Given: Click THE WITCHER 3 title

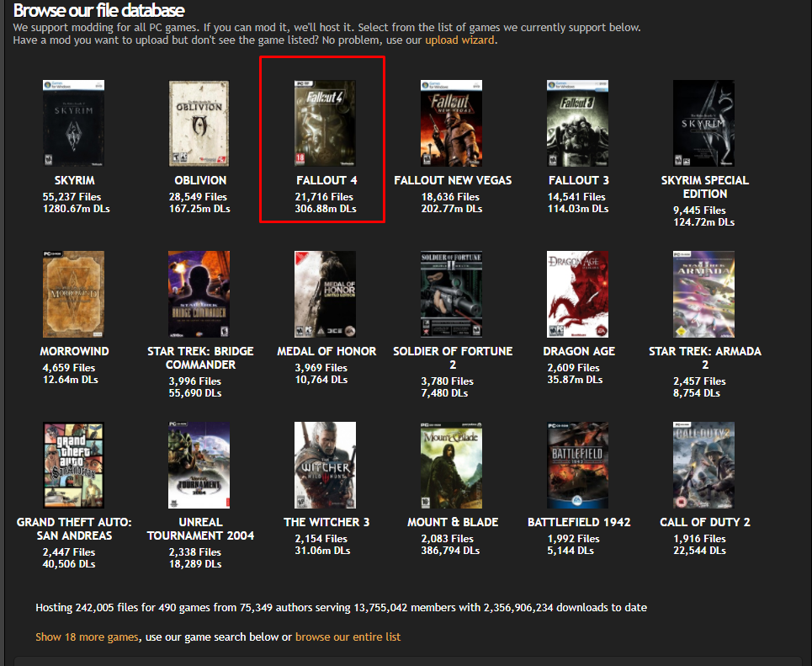Looking at the screenshot, I should point(326,522).
